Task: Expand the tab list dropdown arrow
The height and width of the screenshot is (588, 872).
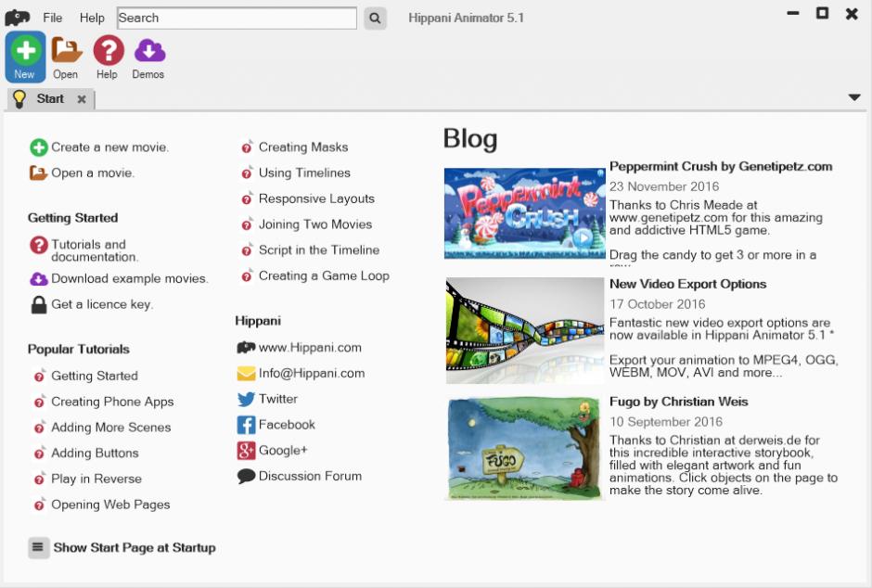Action: click(x=854, y=97)
